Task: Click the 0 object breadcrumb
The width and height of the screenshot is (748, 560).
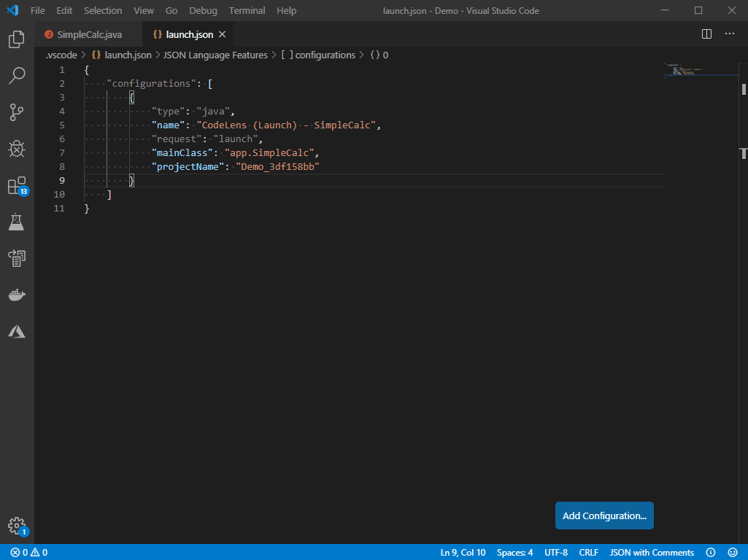Action: click(x=379, y=55)
